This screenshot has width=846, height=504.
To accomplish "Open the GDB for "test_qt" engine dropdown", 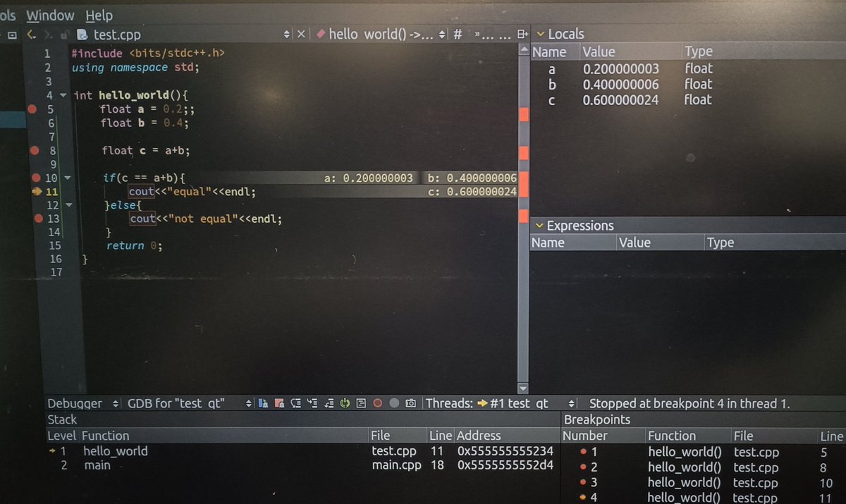I will 249,404.
